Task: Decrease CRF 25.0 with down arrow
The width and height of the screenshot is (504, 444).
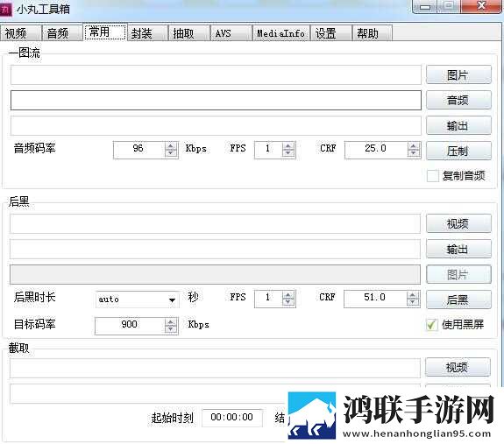Action: point(414,153)
